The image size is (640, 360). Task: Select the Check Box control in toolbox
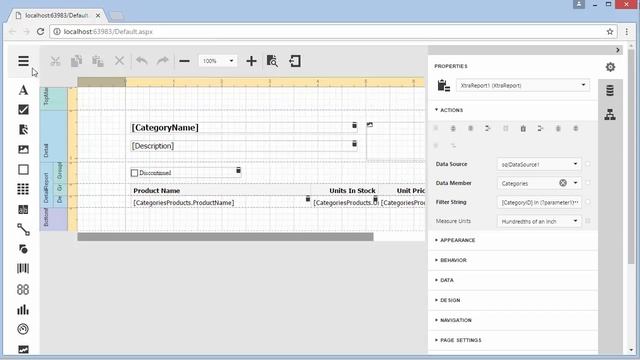pyautogui.click(x=23, y=109)
